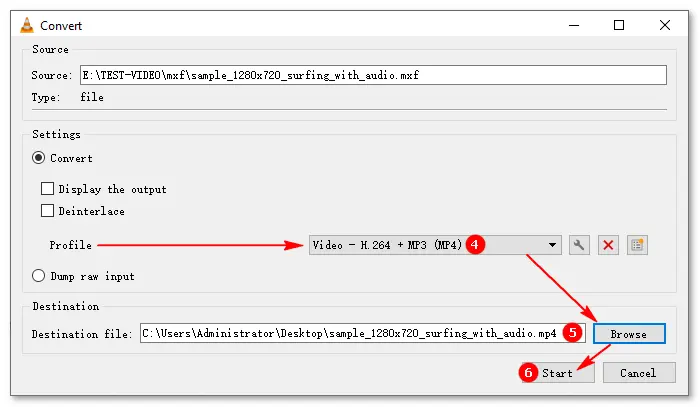This screenshot has height=407, width=700.
Task: Enable the Display the output checkbox
Action: [x=47, y=188]
